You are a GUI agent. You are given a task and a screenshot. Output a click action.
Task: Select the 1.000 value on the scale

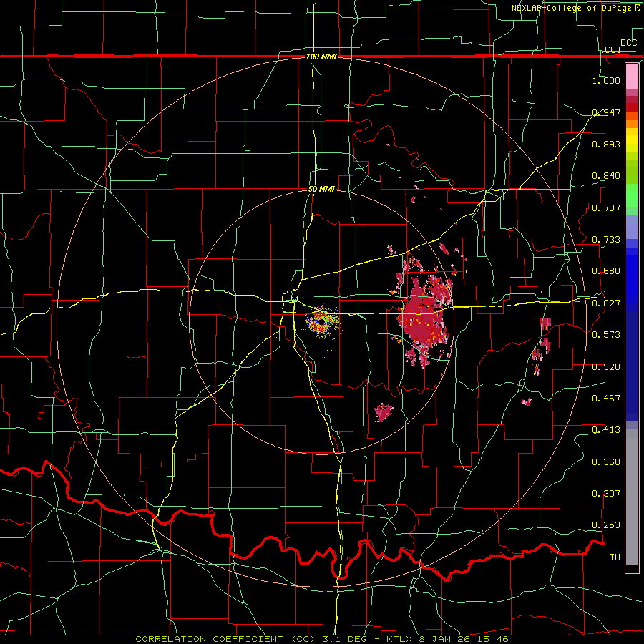[606, 80]
